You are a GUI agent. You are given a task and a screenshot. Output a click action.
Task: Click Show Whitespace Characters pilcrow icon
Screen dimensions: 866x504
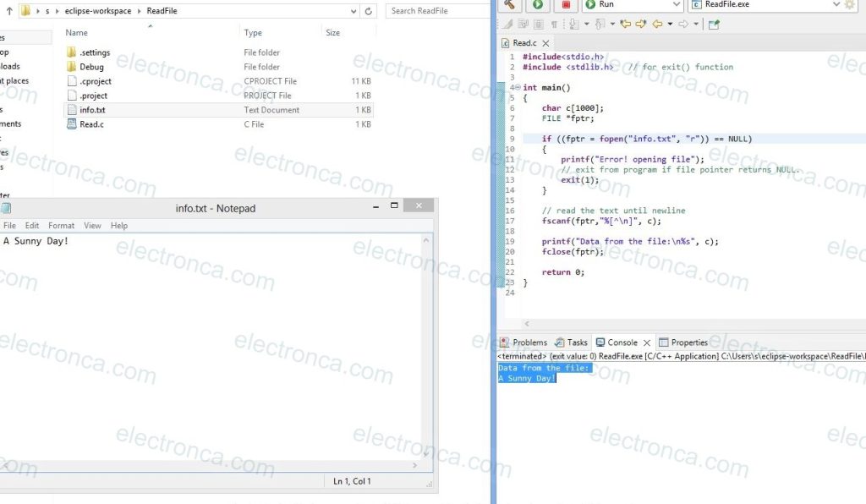tap(553, 24)
